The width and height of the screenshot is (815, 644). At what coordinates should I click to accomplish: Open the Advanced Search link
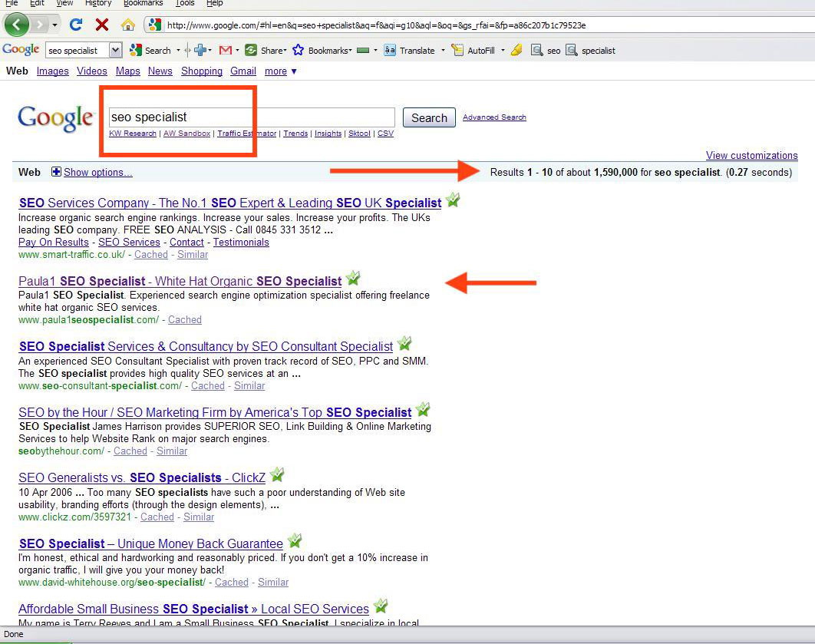coord(494,117)
